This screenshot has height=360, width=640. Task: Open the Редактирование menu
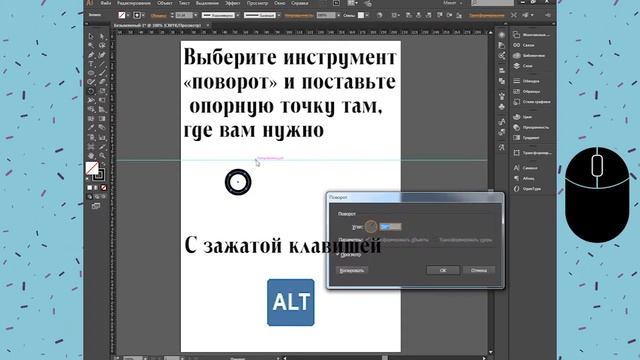point(134,3)
